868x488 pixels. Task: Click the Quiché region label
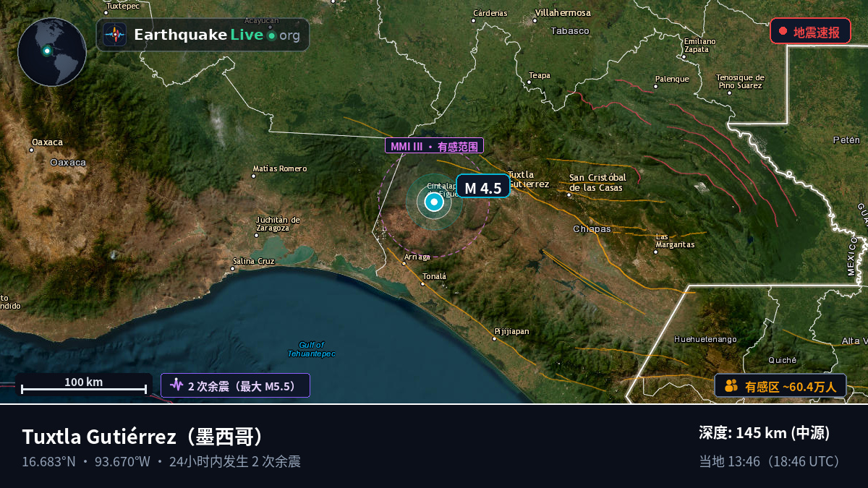pos(783,360)
